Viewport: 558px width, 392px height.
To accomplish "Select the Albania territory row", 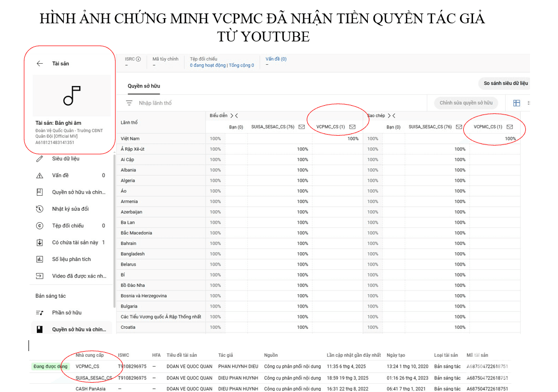I will pyautogui.click(x=319, y=170).
